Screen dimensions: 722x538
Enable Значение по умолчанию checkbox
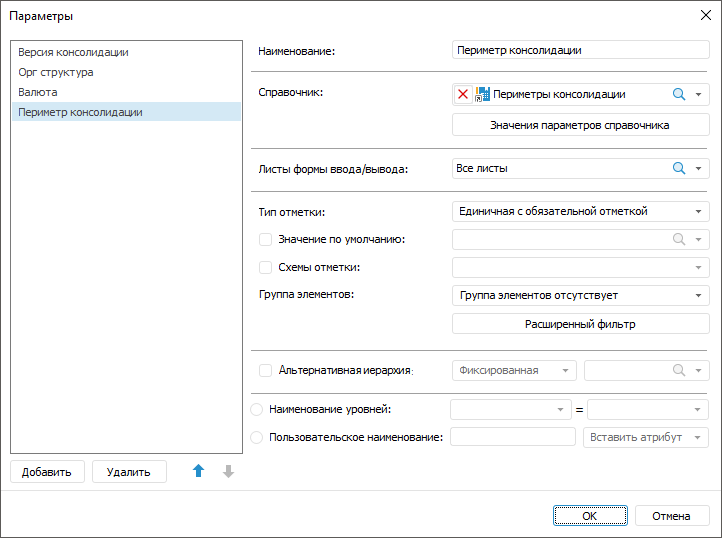pyautogui.click(x=266, y=239)
